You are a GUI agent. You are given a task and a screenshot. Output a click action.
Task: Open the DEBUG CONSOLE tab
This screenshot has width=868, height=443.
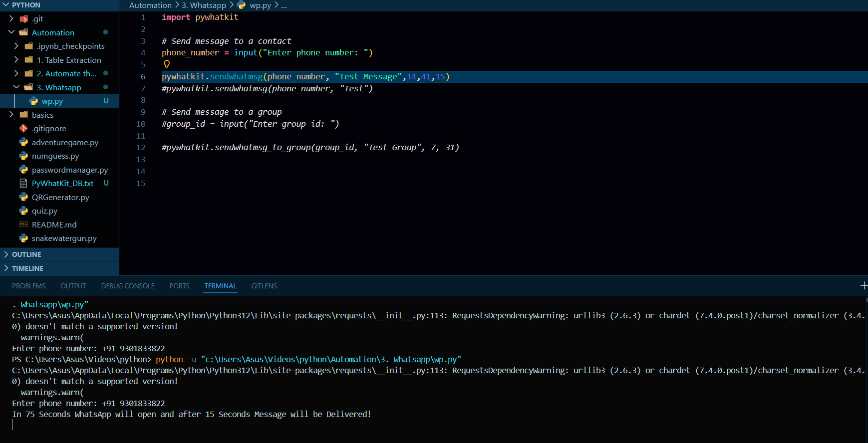point(128,286)
